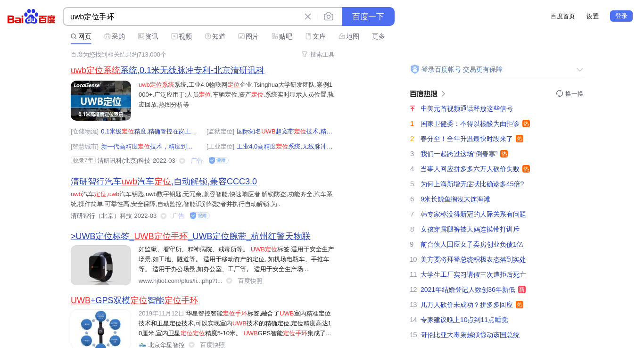Open 百度首页 link
The width and height of the screenshot is (644, 348).
[563, 16]
